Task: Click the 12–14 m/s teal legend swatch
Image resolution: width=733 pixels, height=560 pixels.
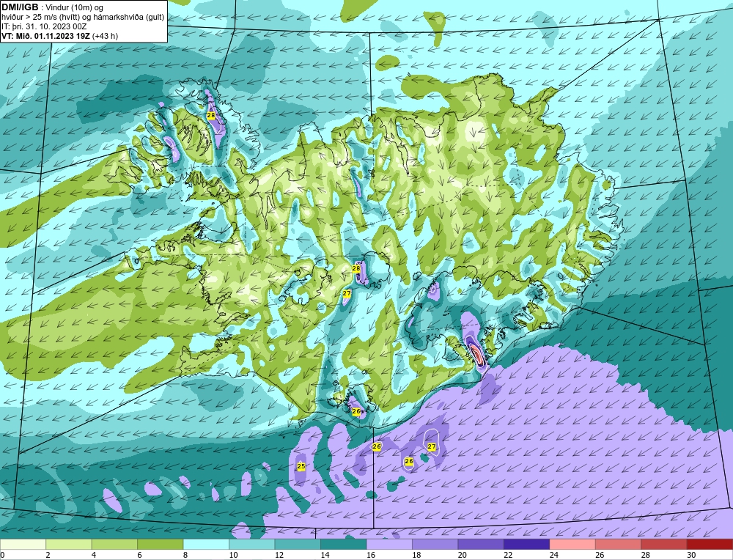Action: point(298,544)
